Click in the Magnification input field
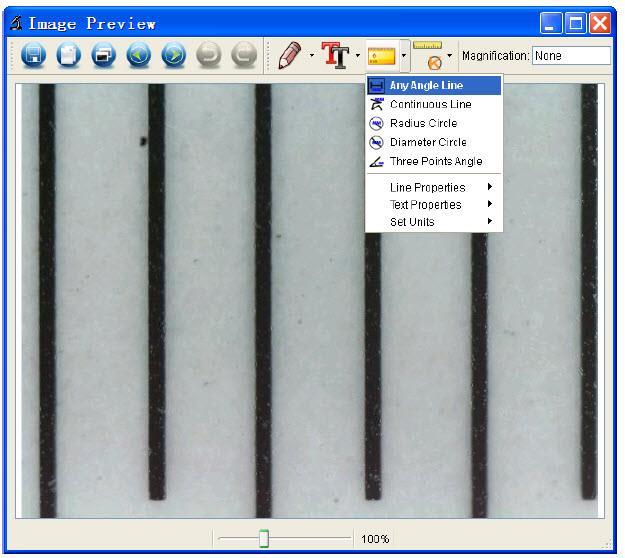This screenshot has height=558, width=625. click(x=571, y=55)
